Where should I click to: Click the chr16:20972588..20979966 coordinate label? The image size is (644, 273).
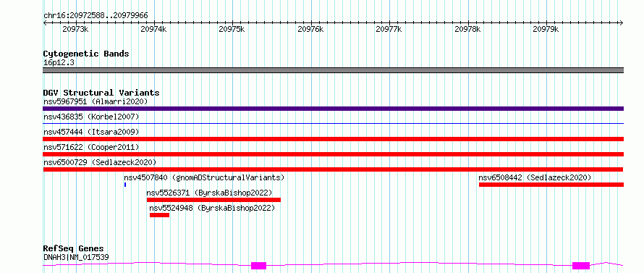click(x=96, y=16)
